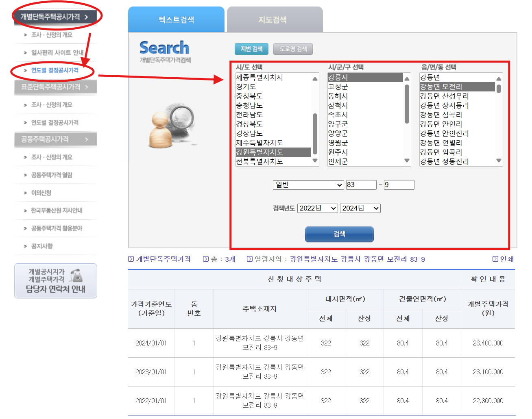This screenshot has height=419, width=532.
Task: Click the 22,800,000 price cell
Action: [488, 401]
